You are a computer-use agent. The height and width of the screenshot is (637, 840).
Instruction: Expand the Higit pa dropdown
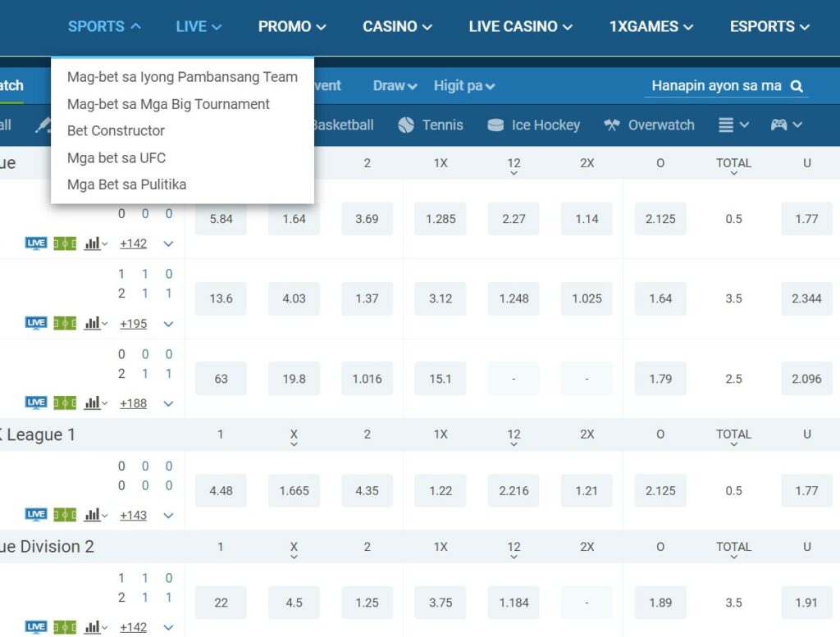[x=463, y=86]
